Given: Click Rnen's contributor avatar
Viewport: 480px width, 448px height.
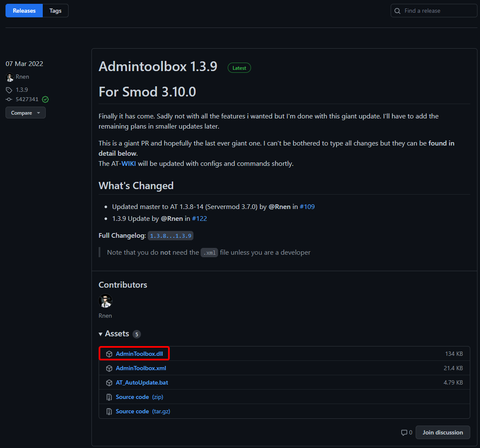Looking at the screenshot, I should click(x=105, y=301).
